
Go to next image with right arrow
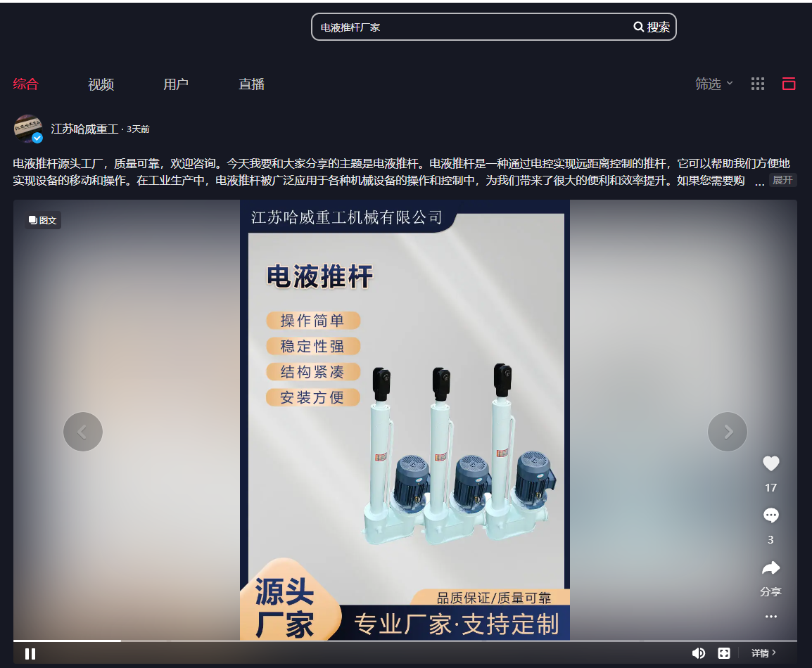click(728, 432)
